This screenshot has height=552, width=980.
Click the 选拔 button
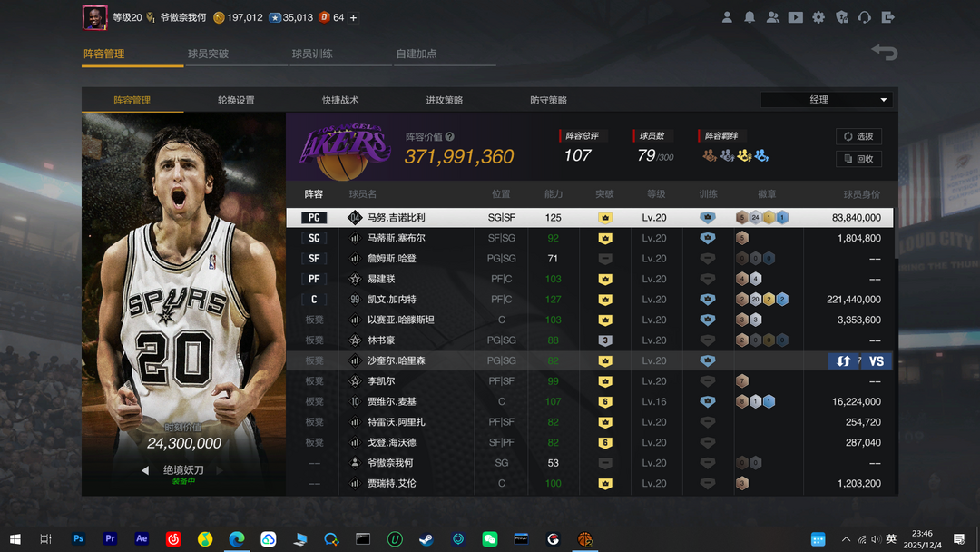tap(858, 136)
